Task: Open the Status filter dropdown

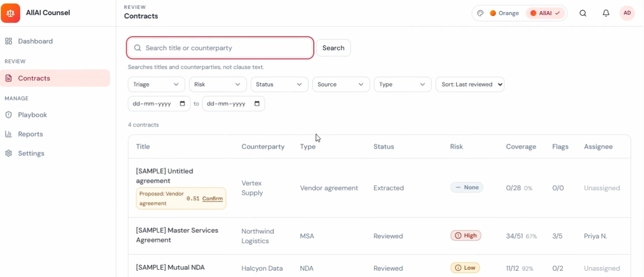Action: point(280,84)
